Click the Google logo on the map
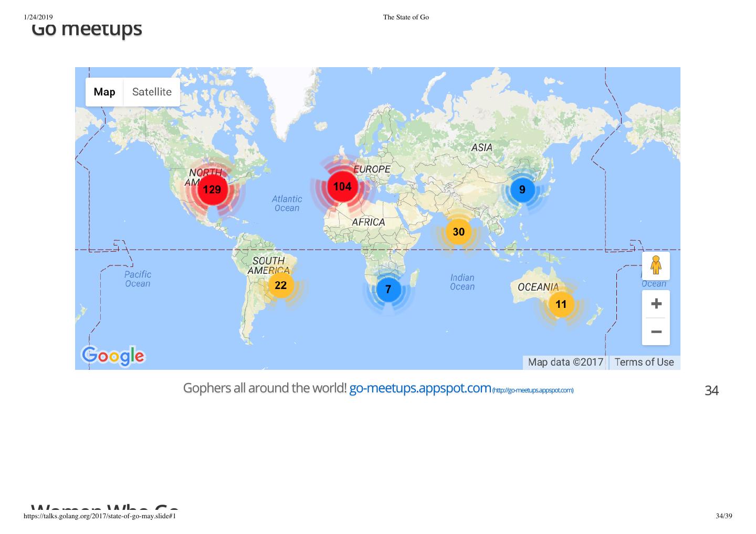This screenshot has width=756, height=534. pyautogui.click(x=113, y=356)
